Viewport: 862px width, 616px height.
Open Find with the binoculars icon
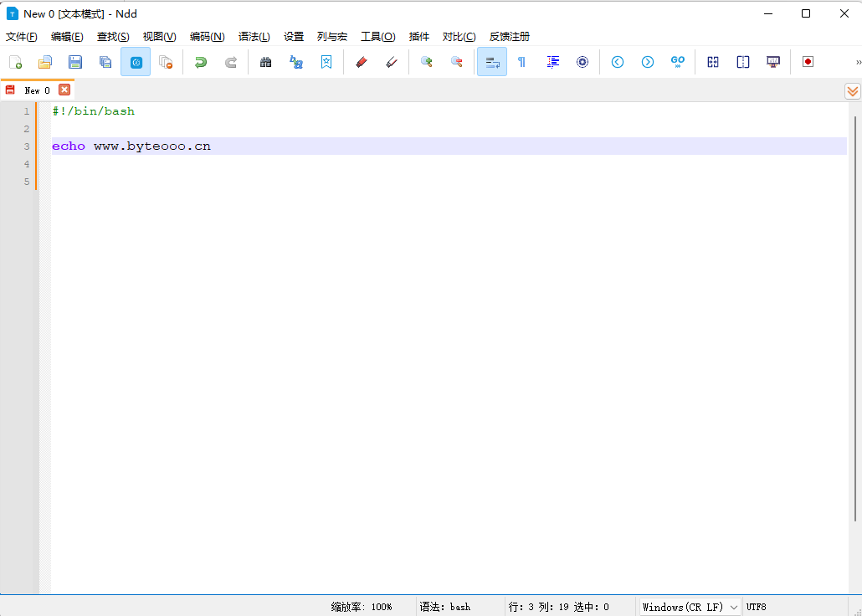pos(266,62)
